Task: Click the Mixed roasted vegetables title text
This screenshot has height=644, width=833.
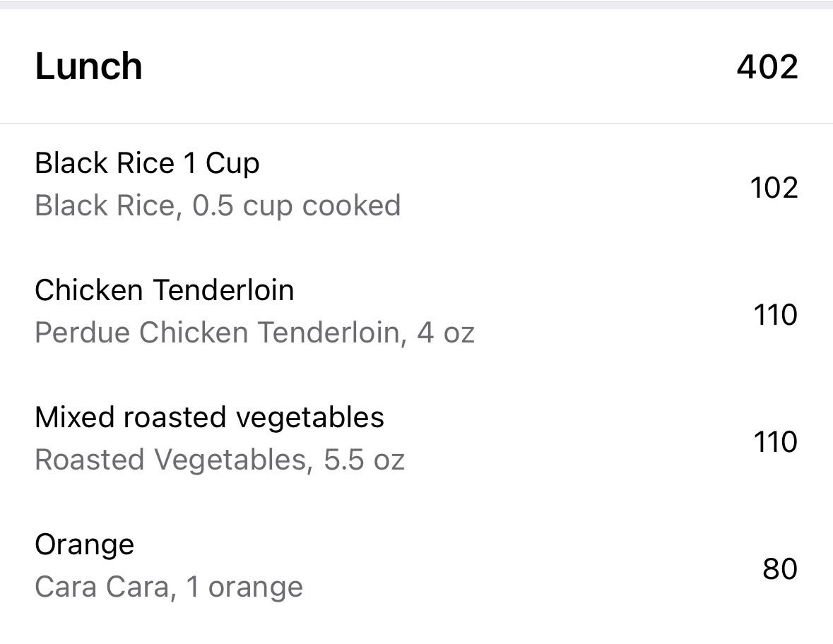Action: [210, 417]
